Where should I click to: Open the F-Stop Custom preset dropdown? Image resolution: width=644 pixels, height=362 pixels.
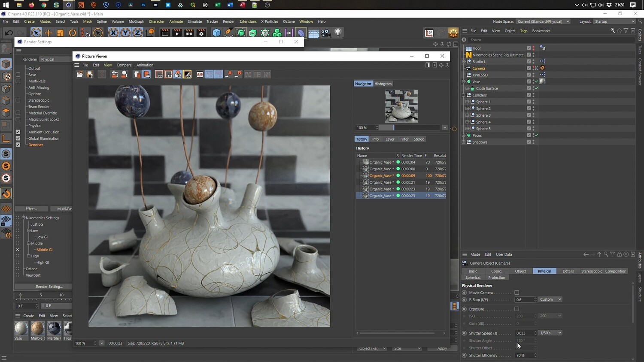click(x=550, y=299)
